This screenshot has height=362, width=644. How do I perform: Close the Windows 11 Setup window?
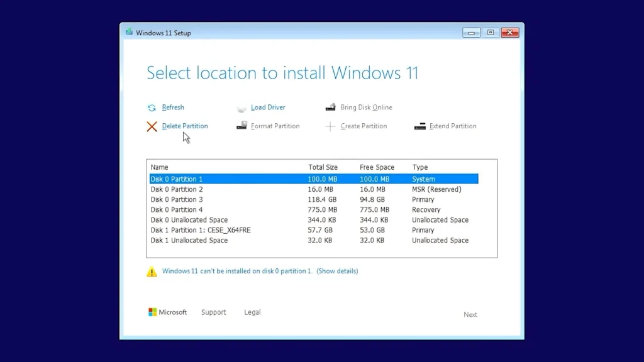(x=509, y=33)
